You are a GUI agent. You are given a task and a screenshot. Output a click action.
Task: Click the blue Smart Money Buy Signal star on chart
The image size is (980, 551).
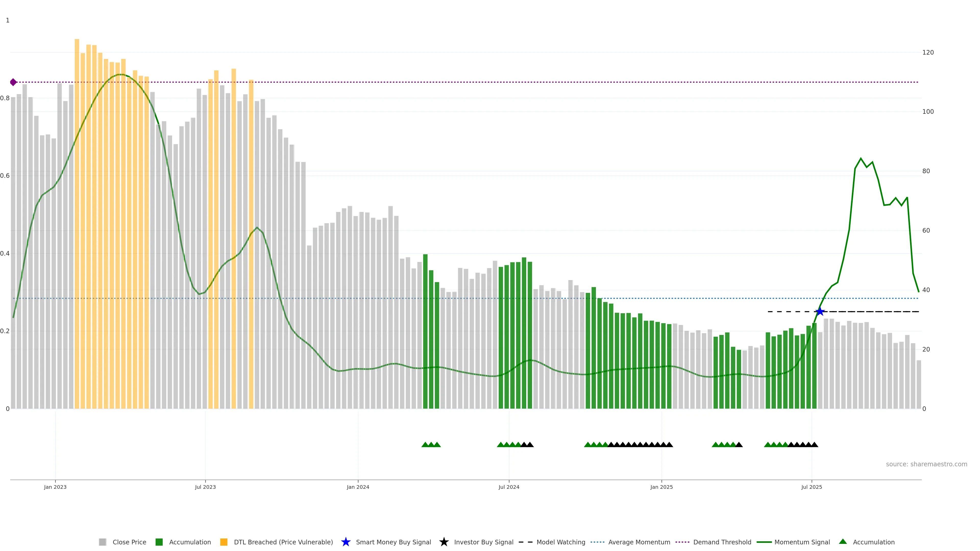click(820, 311)
